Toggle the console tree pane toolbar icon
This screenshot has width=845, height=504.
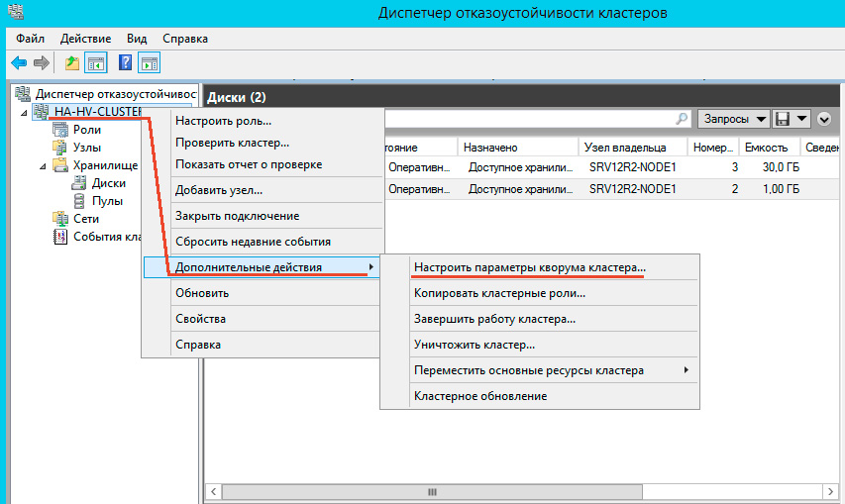(x=96, y=63)
